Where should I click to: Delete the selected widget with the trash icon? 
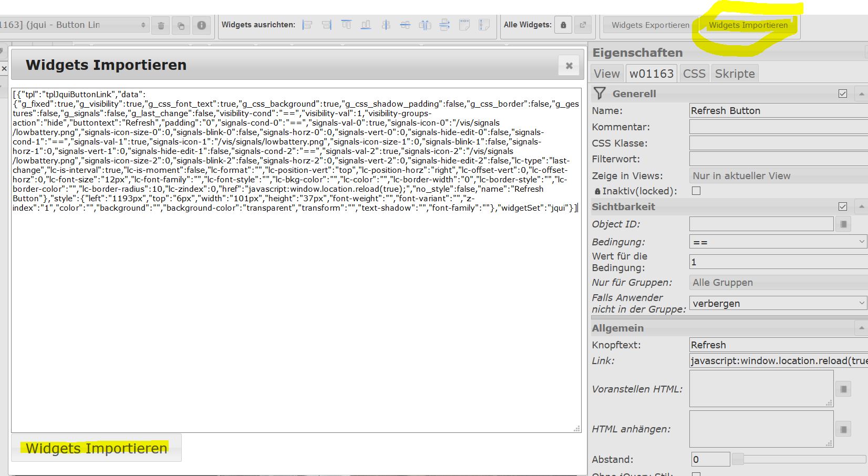(x=161, y=25)
